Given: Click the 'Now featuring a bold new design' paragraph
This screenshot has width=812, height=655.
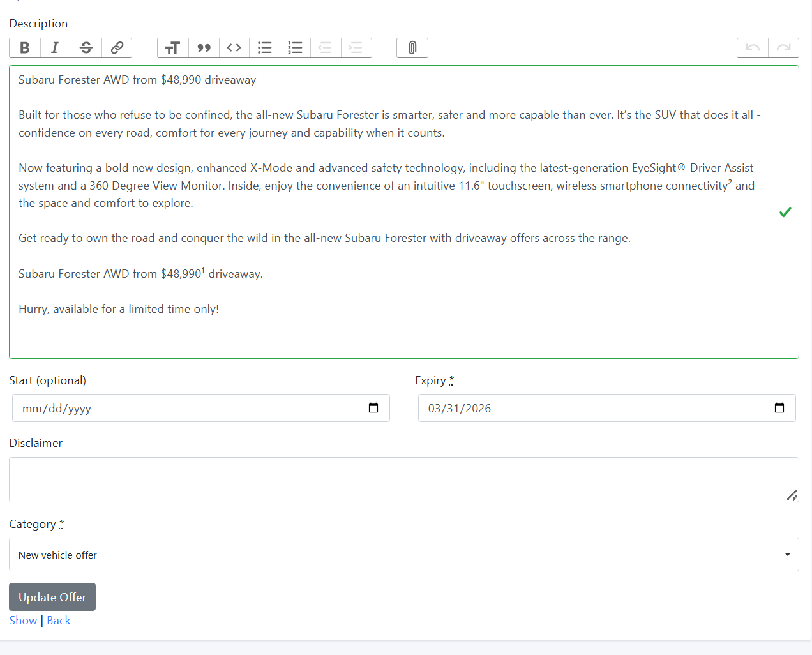Looking at the screenshot, I should (387, 185).
